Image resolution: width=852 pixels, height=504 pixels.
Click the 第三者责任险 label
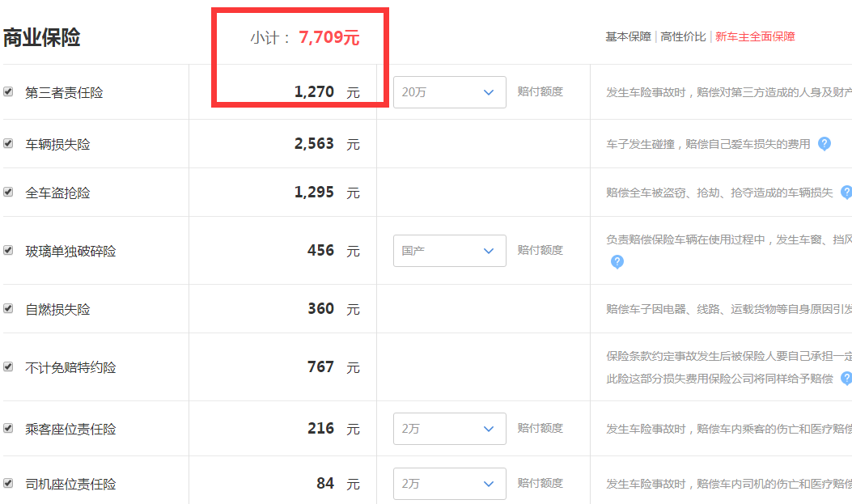64,93
